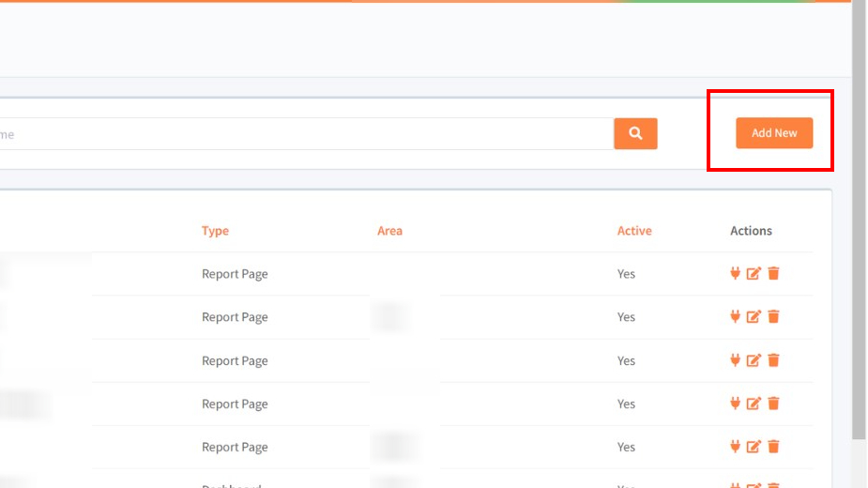Click the plug icon in the fifth row
The height and width of the screenshot is (488, 868).
(x=735, y=447)
